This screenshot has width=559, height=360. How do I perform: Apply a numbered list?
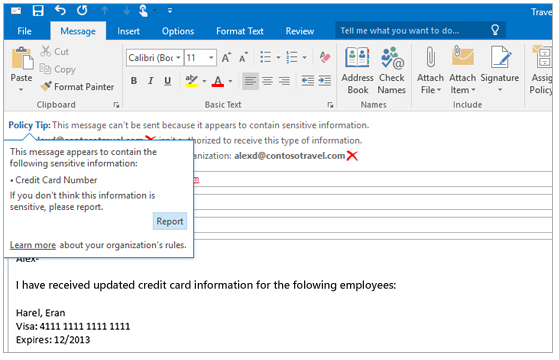coord(292,57)
